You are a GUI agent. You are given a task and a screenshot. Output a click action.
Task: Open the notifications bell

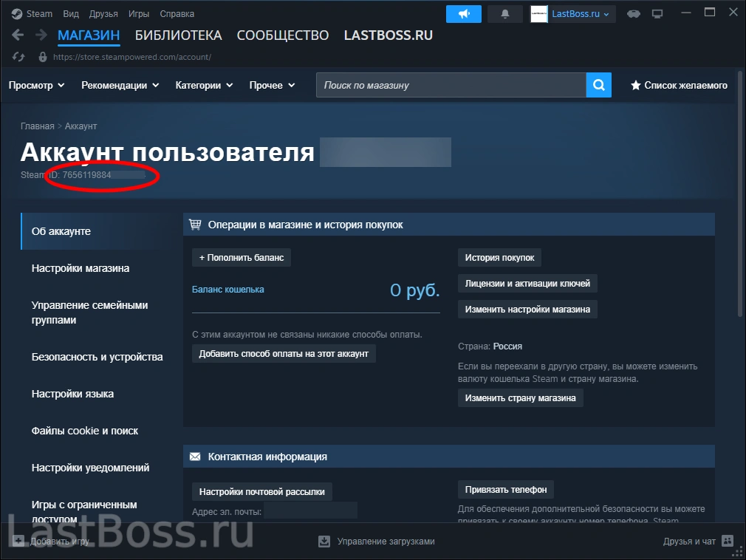tap(505, 13)
